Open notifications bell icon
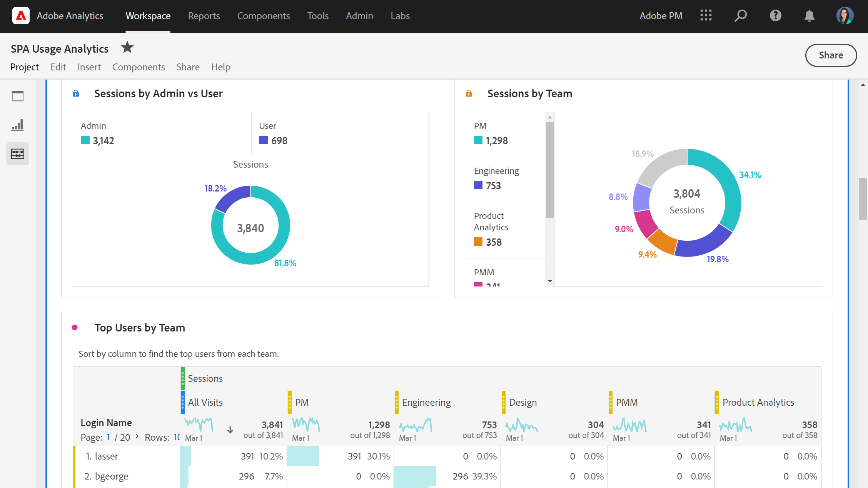Image resolution: width=868 pixels, height=488 pixels. [x=810, y=16]
